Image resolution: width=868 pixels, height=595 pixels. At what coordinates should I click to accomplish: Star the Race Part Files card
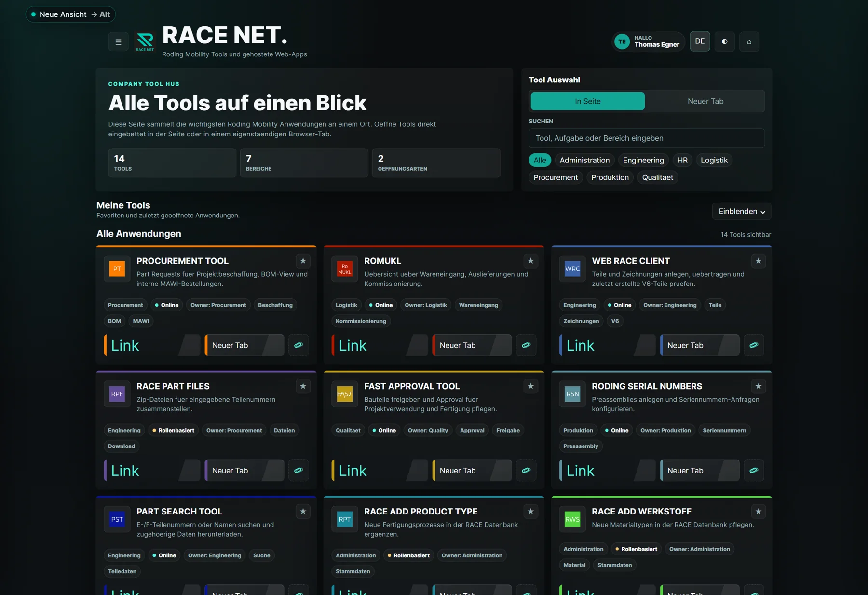(x=303, y=386)
